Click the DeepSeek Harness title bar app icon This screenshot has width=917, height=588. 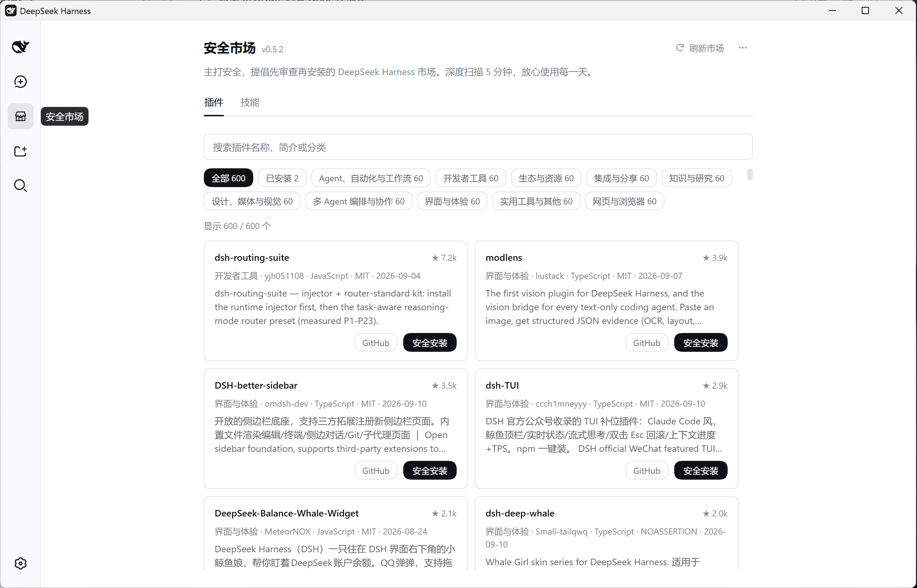coord(10,11)
